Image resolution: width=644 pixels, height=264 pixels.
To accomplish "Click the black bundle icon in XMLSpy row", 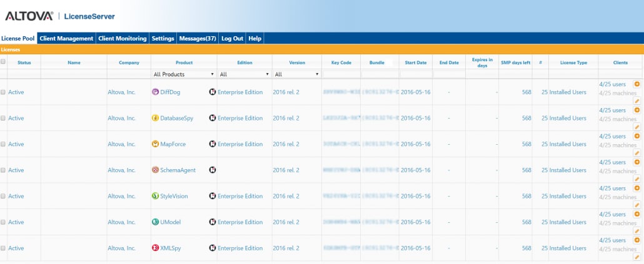I will [213, 248].
